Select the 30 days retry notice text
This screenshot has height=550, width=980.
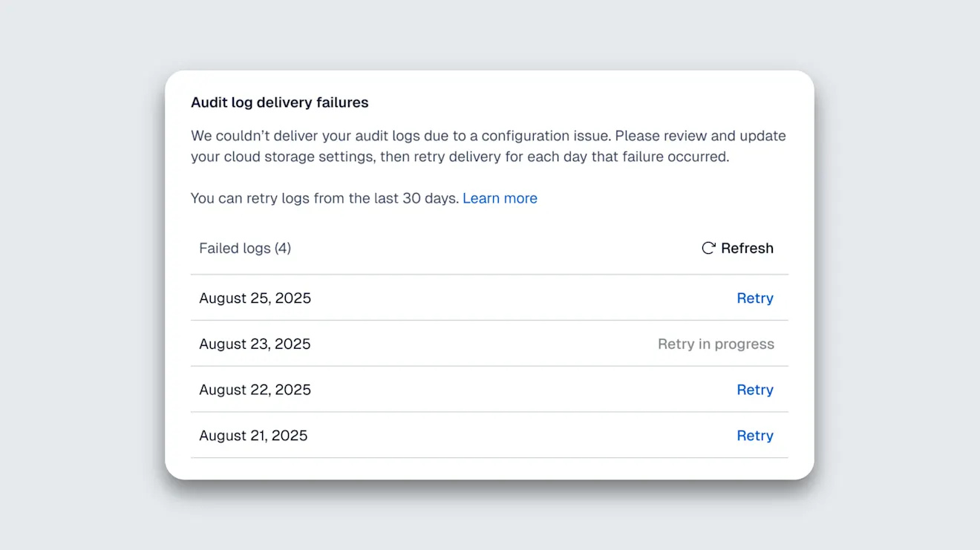(x=322, y=197)
